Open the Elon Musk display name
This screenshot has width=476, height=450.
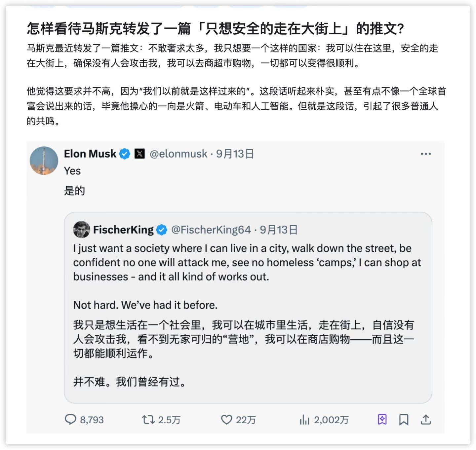tap(90, 154)
